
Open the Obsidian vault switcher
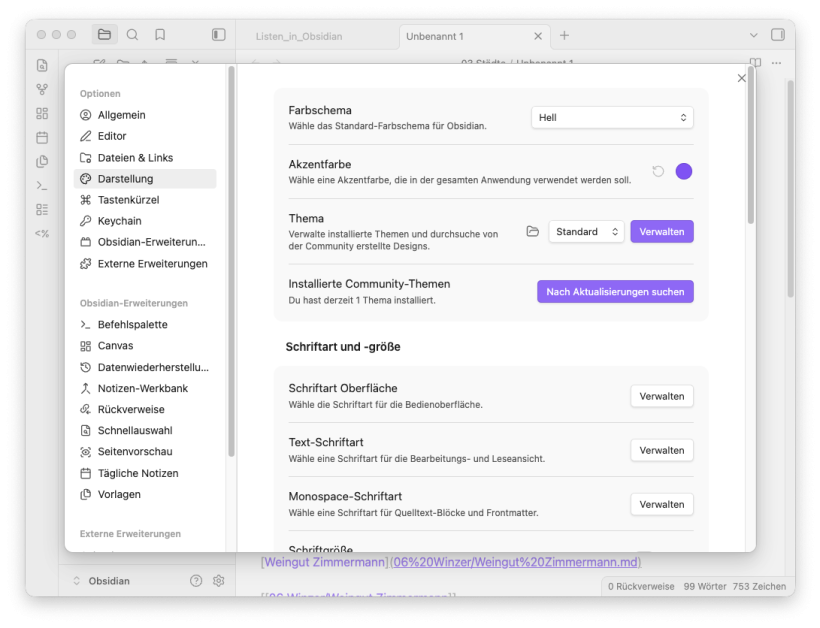(x=108, y=581)
